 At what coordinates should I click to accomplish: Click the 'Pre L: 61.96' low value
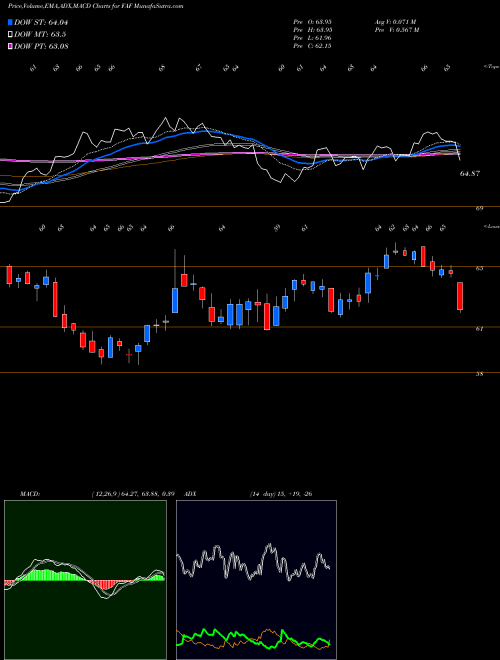coord(314,38)
